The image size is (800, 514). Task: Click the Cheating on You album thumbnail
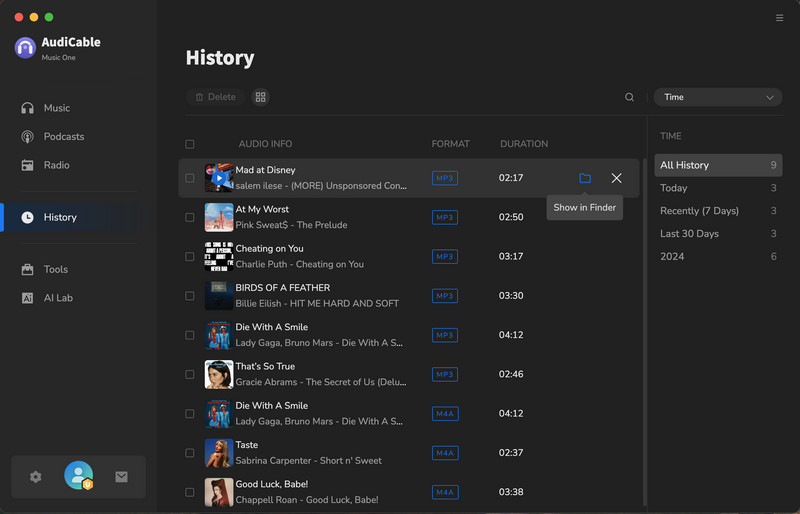(x=219, y=256)
